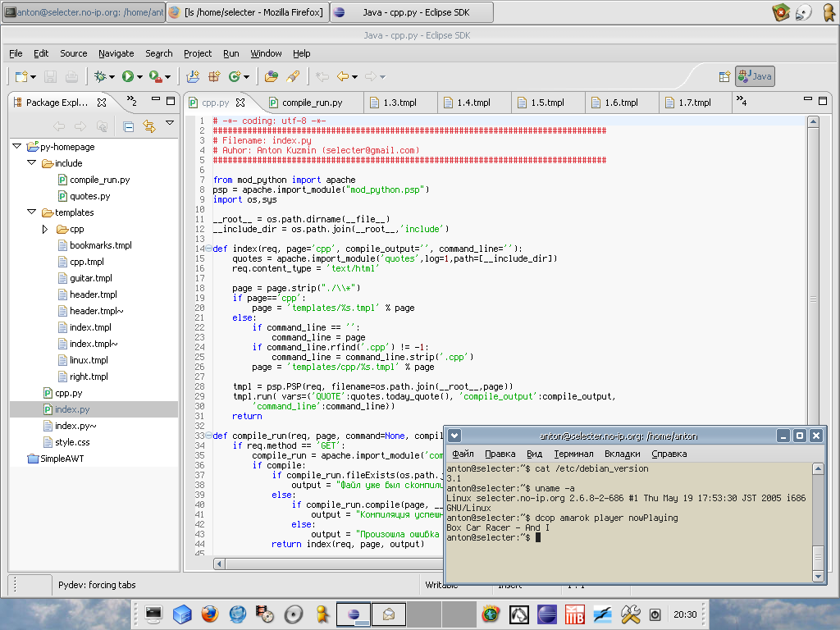Collapse the compile_run function fold marker
Image resolution: width=840 pixels, height=630 pixels.
pyautogui.click(x=208, y=436)
